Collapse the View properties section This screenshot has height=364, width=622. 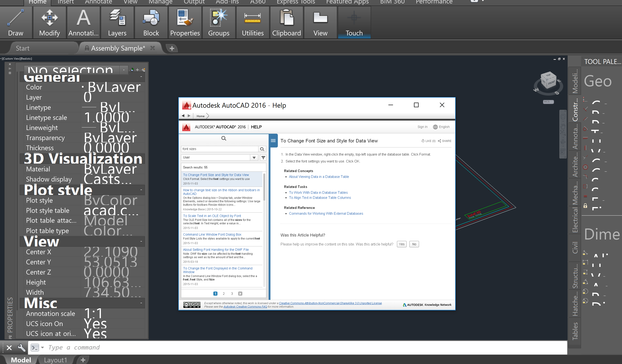click(141, 241)
